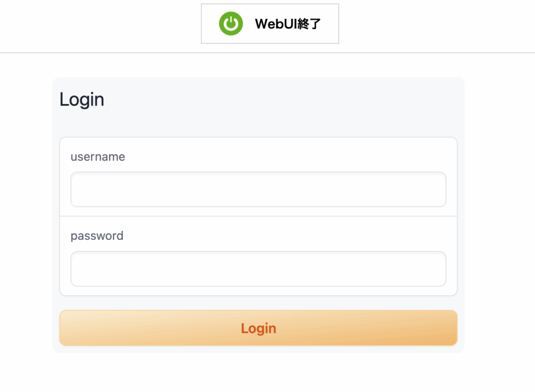Select the text box under username
Screen dimensions: 535x392
click(x=258, y=189)
